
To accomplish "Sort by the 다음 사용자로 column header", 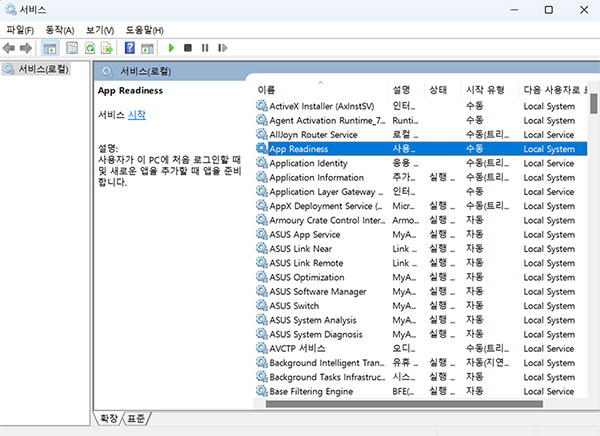I will coord(553,90).
